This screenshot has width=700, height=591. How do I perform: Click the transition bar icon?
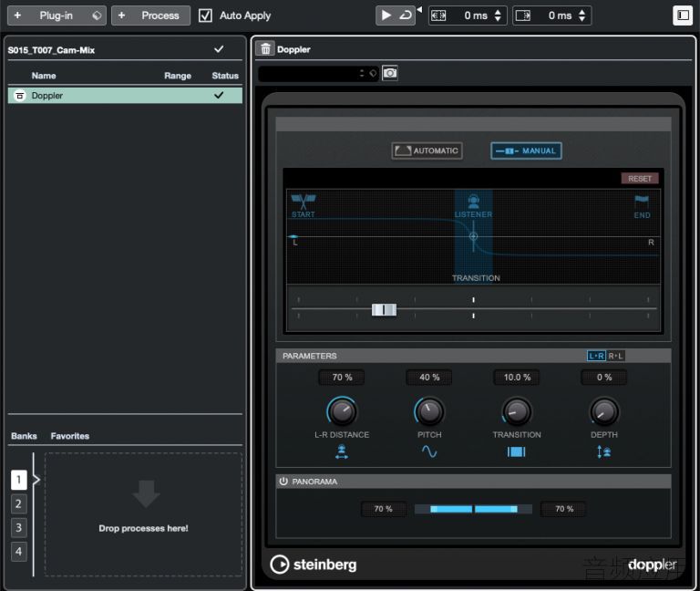click(517, 452)
